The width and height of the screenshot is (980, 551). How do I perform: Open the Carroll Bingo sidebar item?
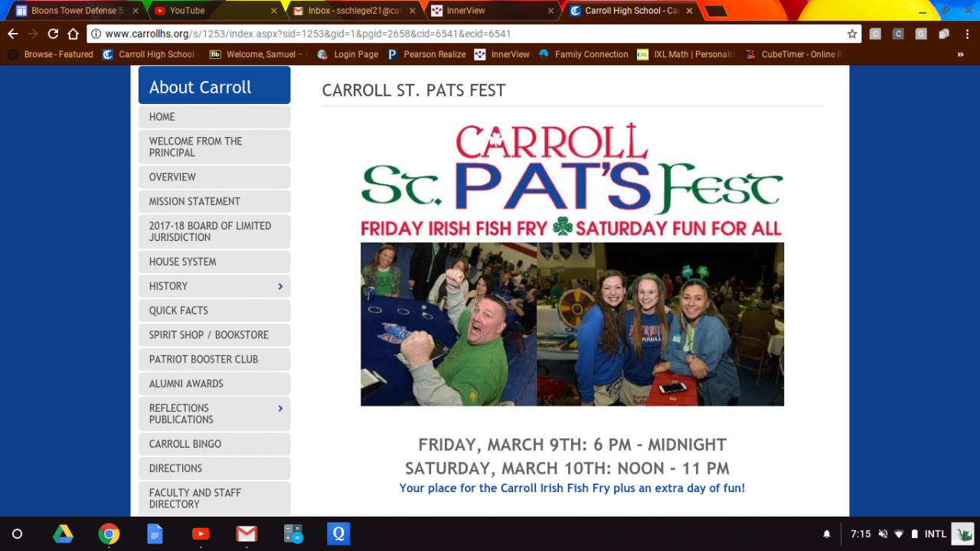[x=214, y=444]
